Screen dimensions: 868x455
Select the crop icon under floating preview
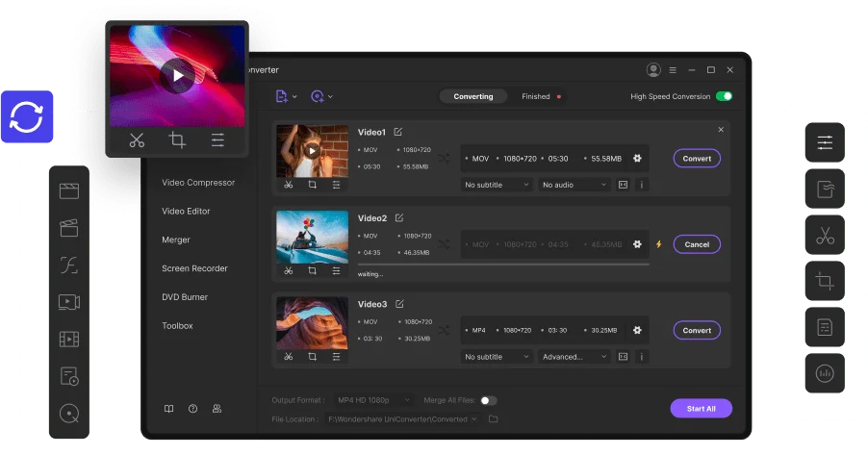tap(177, 140)
